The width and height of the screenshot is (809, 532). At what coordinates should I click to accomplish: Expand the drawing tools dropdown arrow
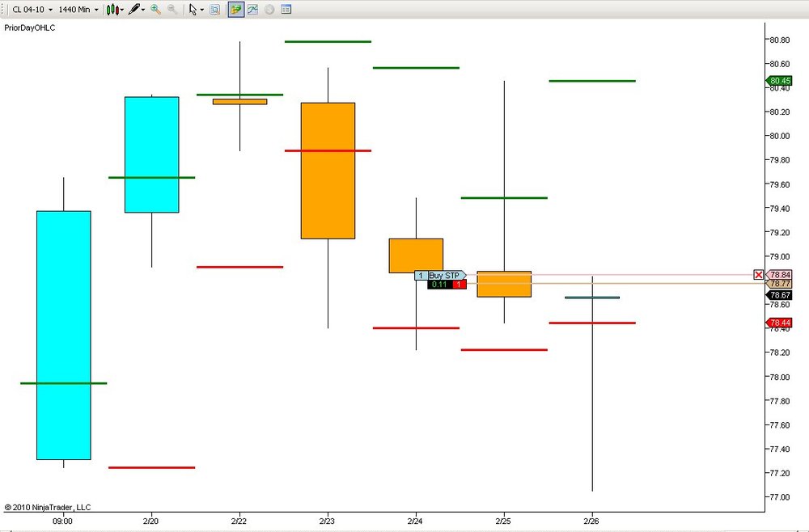[143, 10]
